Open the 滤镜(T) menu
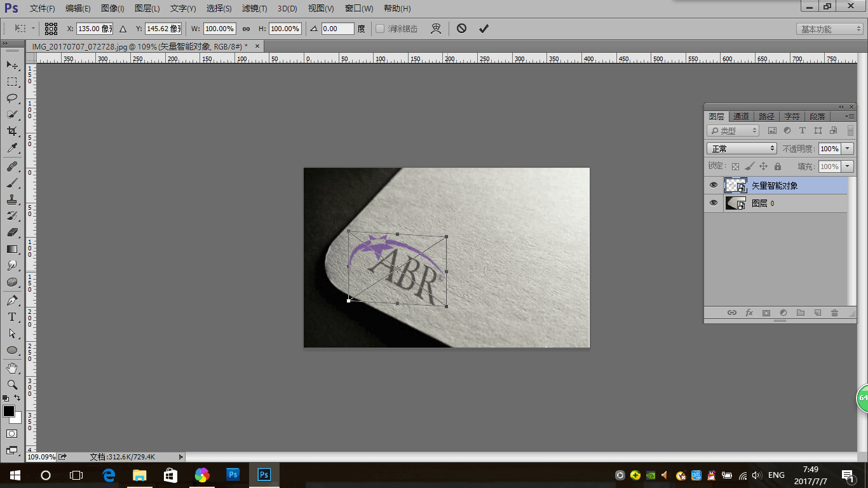The height and width of the screenshot is (488, 868). click(254, 9)
